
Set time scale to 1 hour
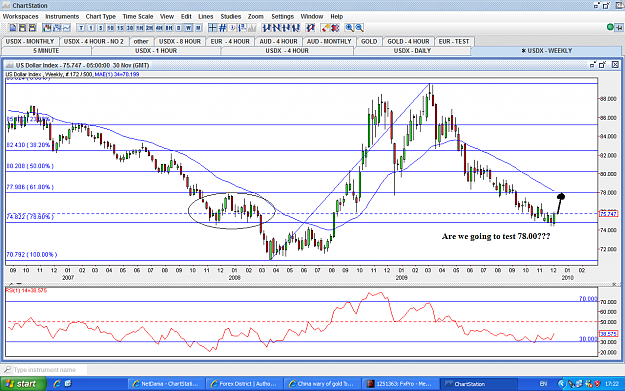point(140,28)
